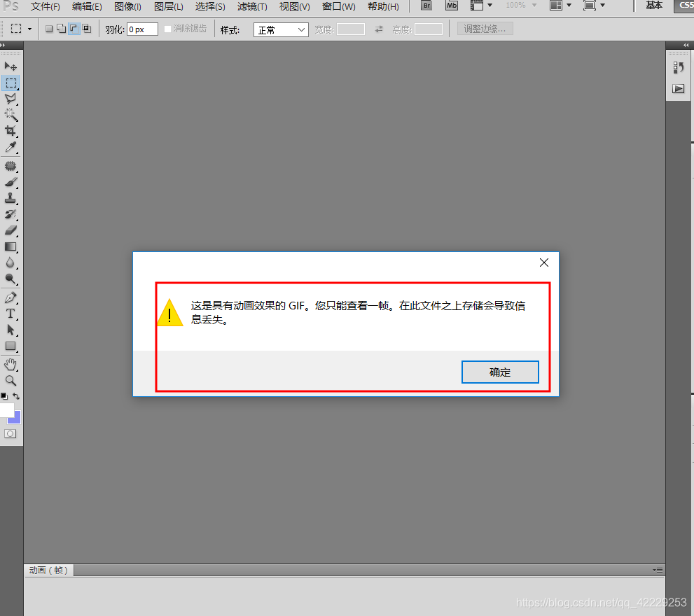
Task: Open the 选择(S) menu
Action: [210, 6]
